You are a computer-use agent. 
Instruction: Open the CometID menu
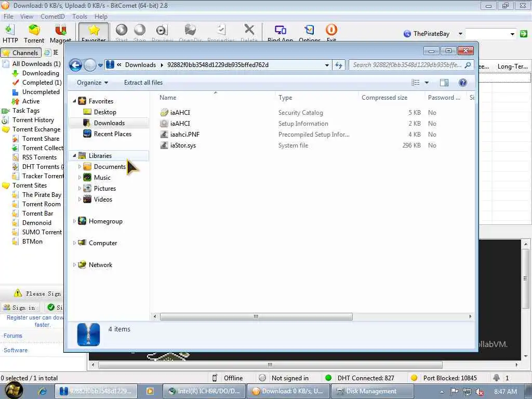[52, 16]
